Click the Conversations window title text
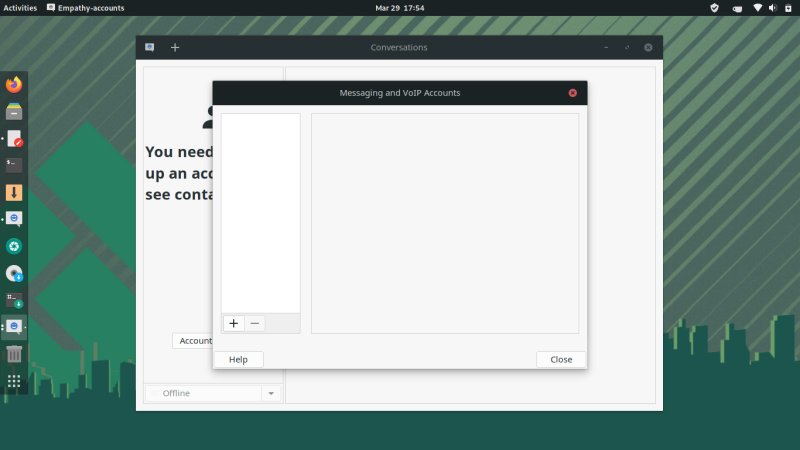 [399, 47]
